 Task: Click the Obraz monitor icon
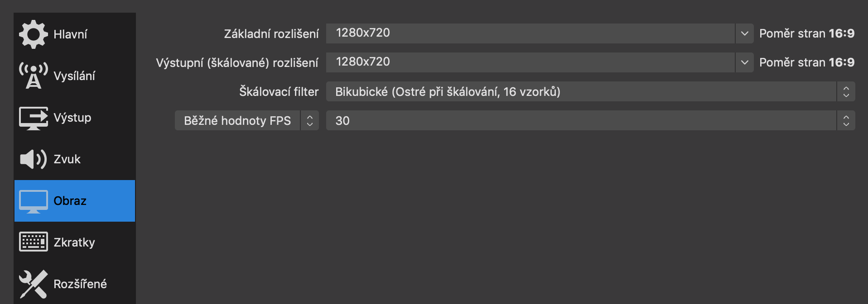(33, 201)
